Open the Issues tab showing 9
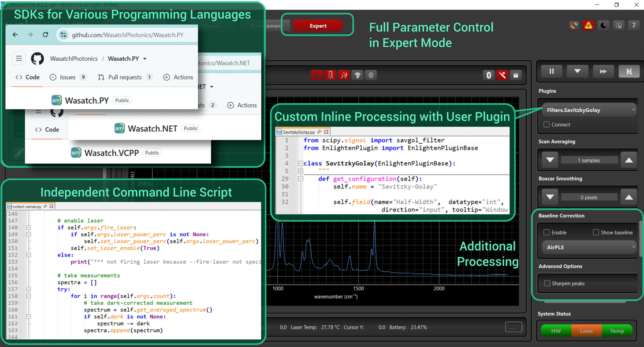This screenshot has width=644, height=347. (68, 77)
